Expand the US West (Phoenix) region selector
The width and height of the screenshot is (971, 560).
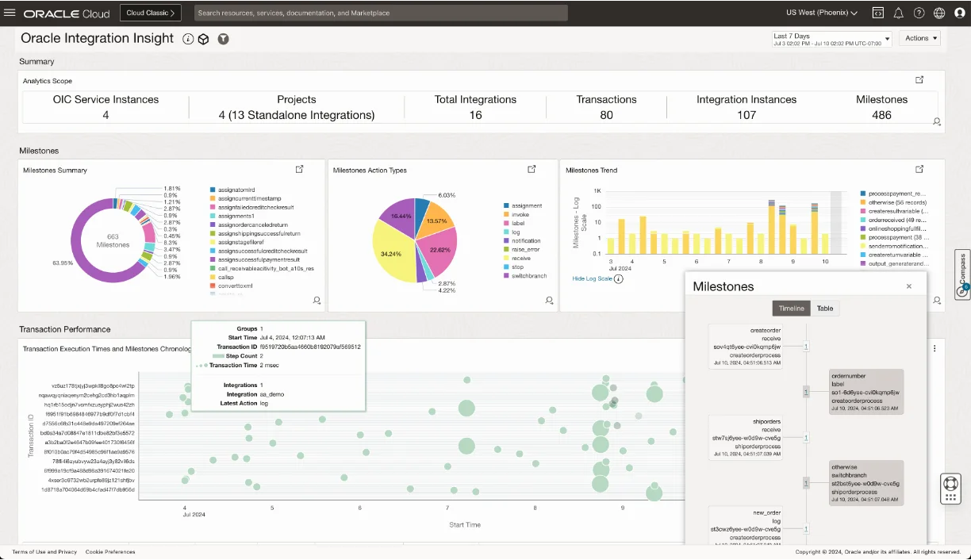click(x=822, y=13)
